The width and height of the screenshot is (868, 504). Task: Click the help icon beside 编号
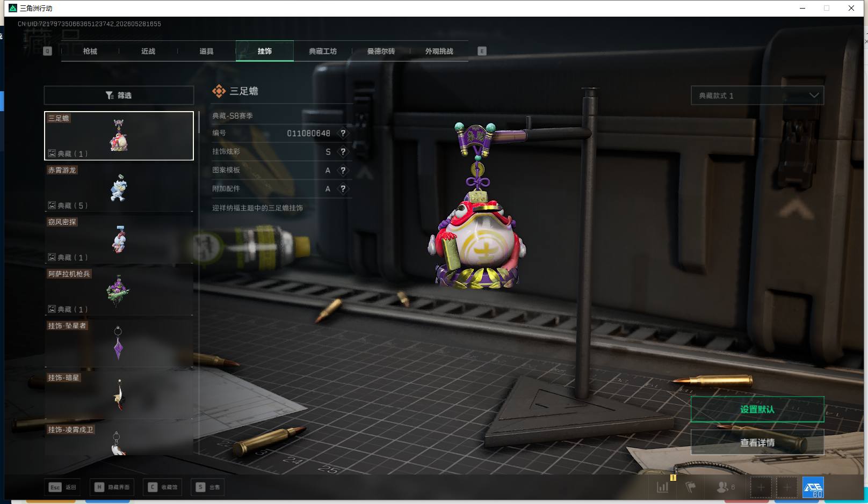(x=343, y=133)
